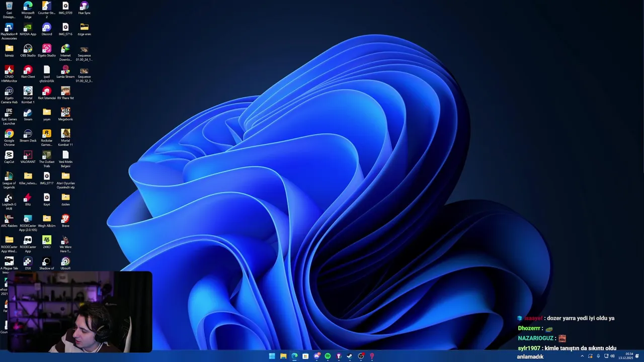Open the Microsoft Edge desktop shortcut

[28, 10]
